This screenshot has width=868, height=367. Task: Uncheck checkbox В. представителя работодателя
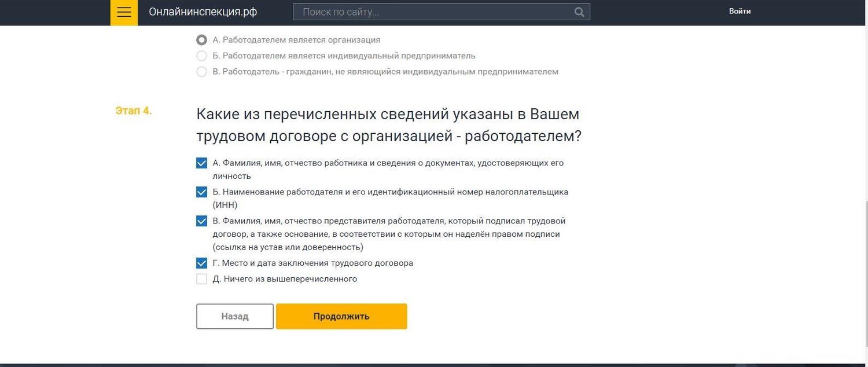(201, 221)
